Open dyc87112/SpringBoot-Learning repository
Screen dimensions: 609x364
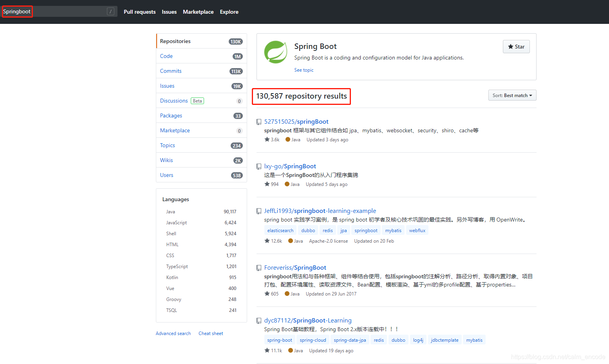(308, 321)
